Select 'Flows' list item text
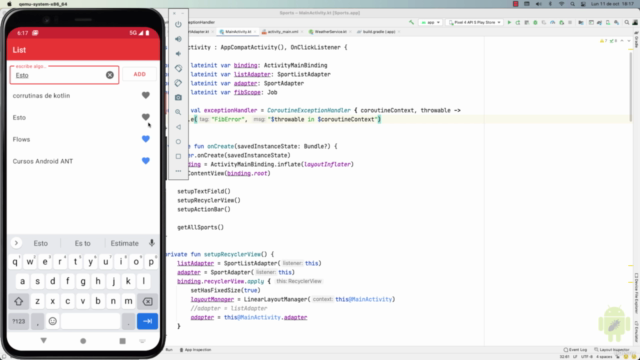The image size is (640, 360). click(x=21, y=140)
